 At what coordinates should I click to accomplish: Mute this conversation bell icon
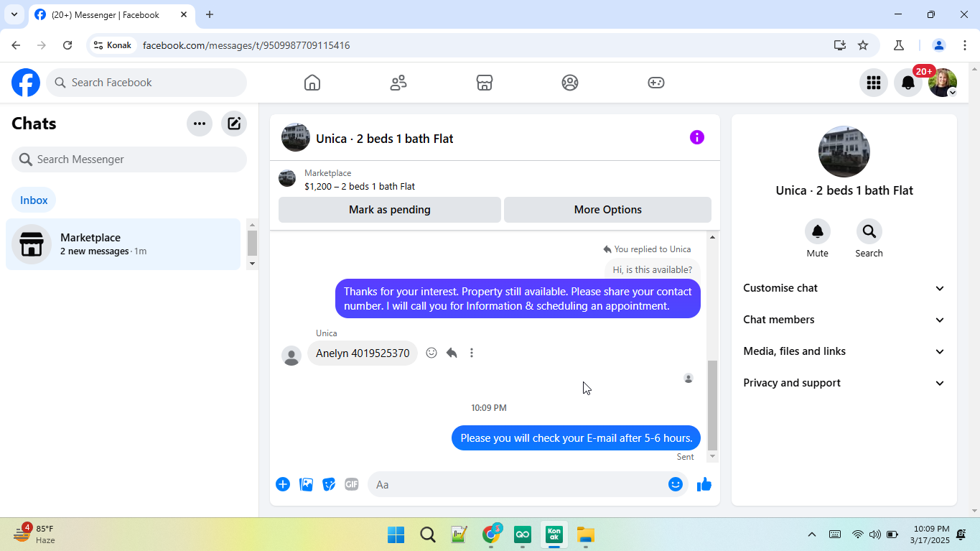click(x=818, y=231)
